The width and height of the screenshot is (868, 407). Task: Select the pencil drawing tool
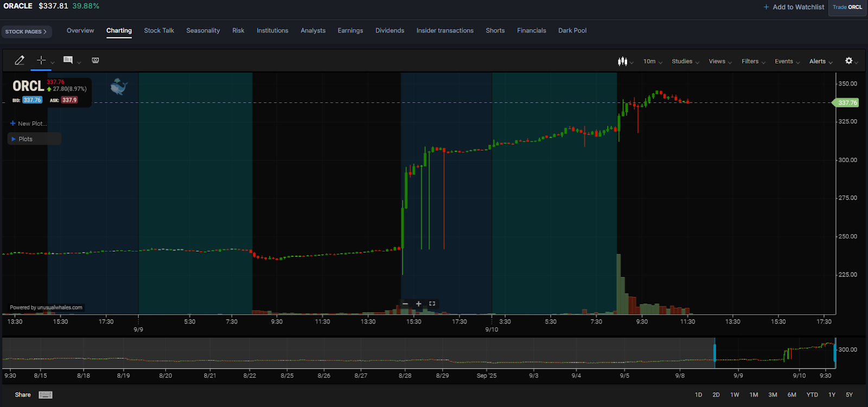[x=20, y=60]
